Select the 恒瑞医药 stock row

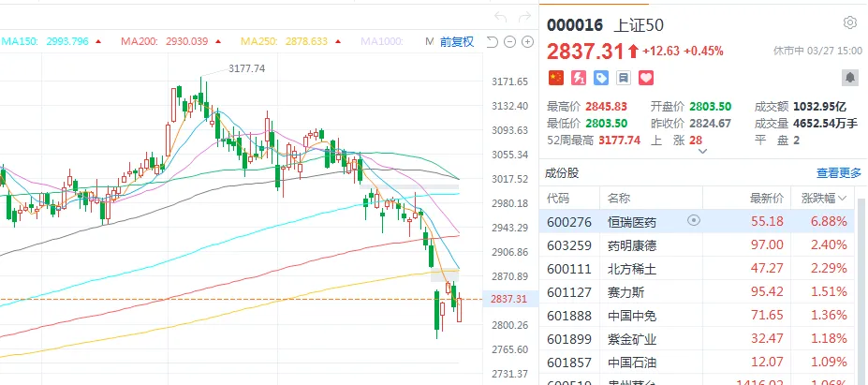click(698, 221)
